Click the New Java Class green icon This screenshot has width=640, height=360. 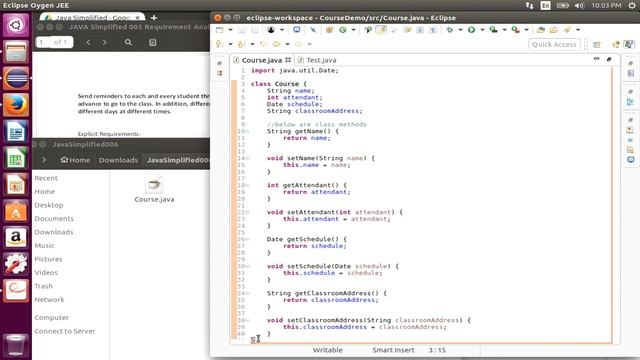[x=343, y=30]
